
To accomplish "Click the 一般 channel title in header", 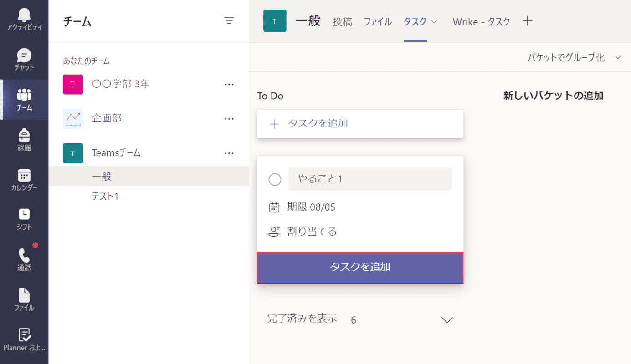I will 308,21.
